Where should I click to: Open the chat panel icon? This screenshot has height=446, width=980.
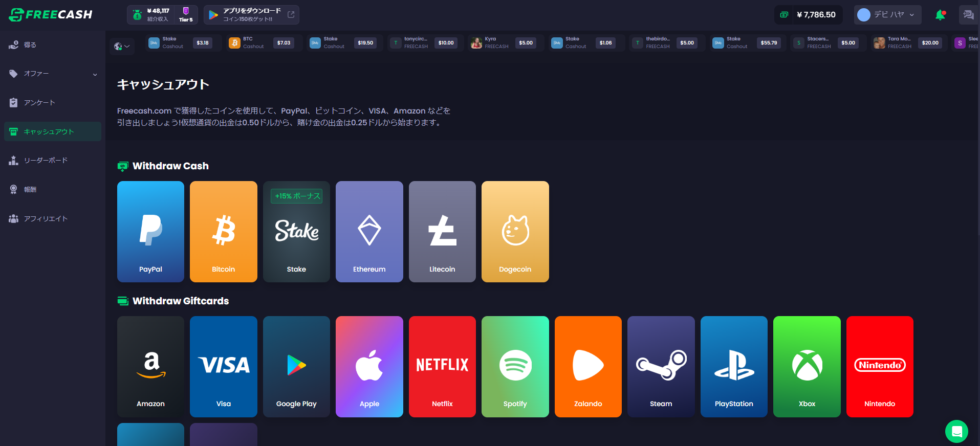[968, 15]
